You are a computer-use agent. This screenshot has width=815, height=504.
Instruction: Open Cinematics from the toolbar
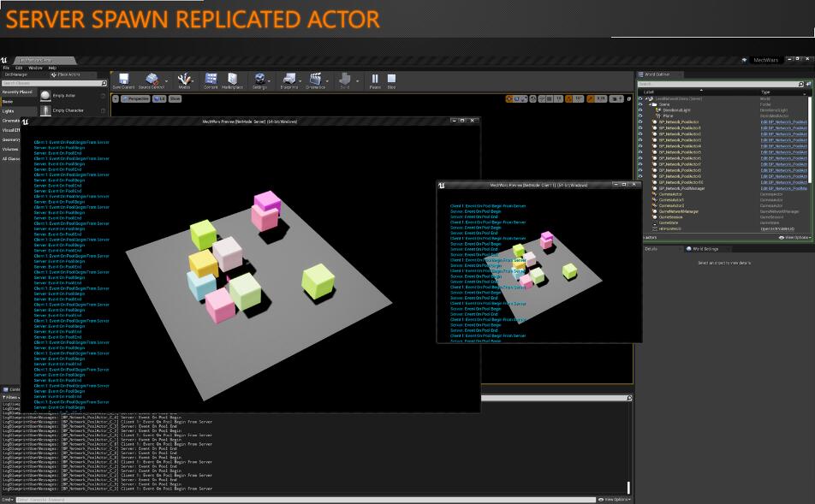[x=315, y=80]
